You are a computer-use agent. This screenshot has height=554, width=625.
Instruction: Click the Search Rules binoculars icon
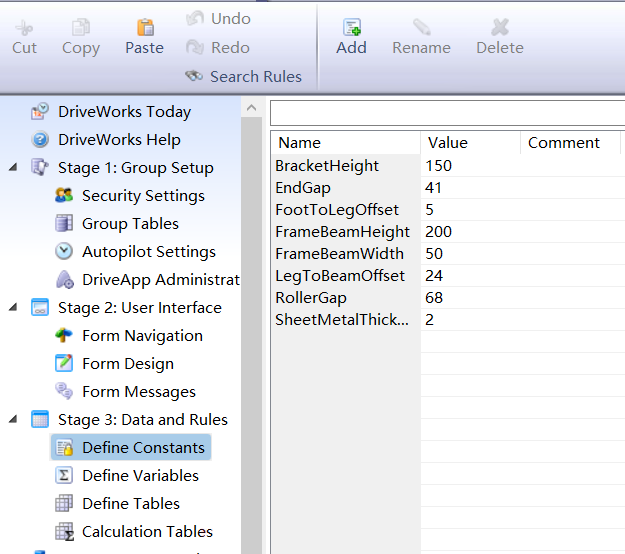point(194,76)
